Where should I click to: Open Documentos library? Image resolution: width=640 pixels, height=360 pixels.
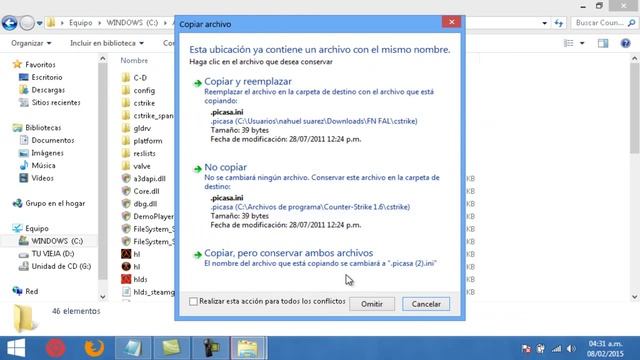[x=53, y=140]
